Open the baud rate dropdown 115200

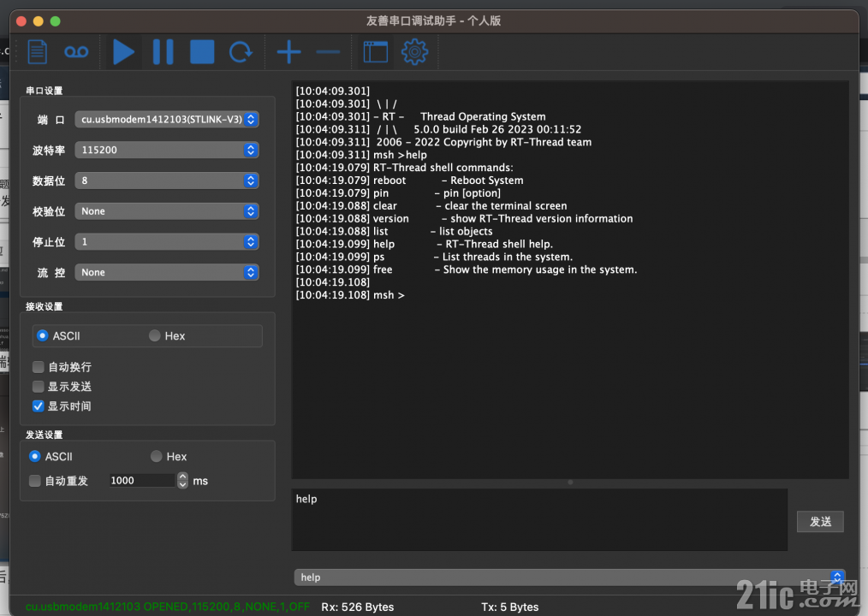pyautogui.click(x=167, y=150)
